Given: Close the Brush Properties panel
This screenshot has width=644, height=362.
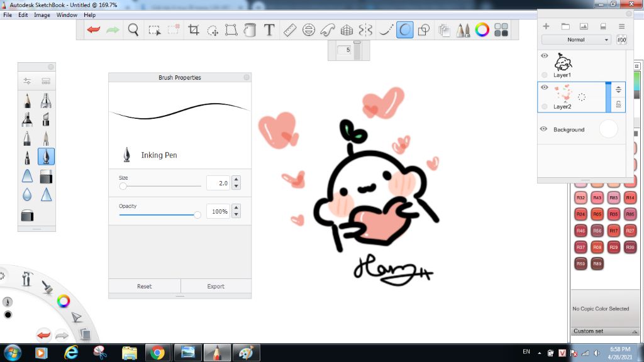Looking at the screenshot, I should pos(247,77).
